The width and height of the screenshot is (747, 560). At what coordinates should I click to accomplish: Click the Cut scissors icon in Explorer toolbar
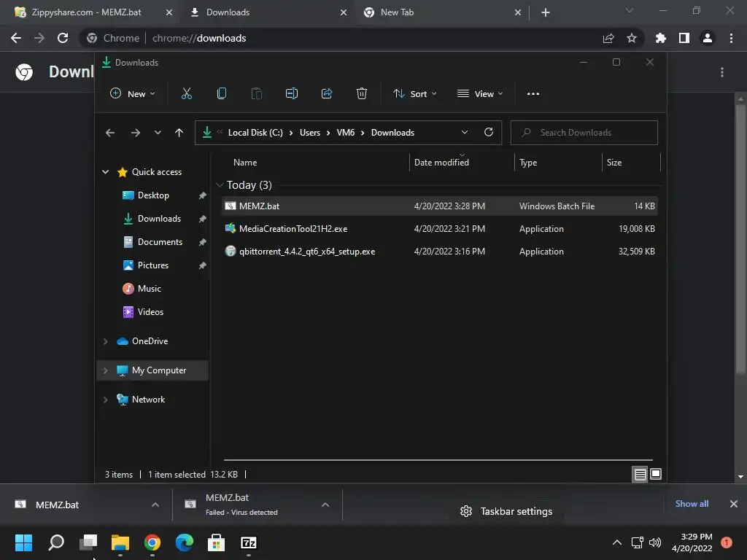point(186,94)
